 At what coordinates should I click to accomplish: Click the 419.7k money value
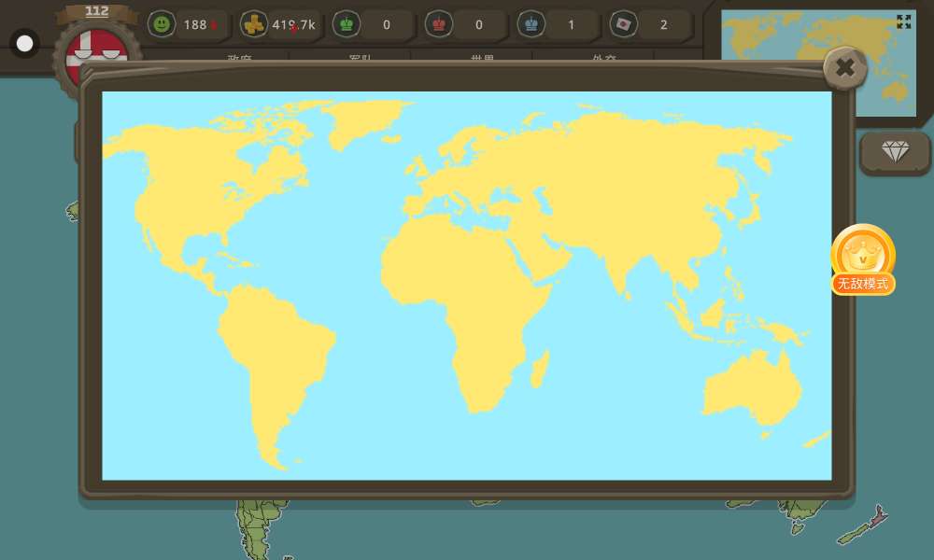point(293,25)
